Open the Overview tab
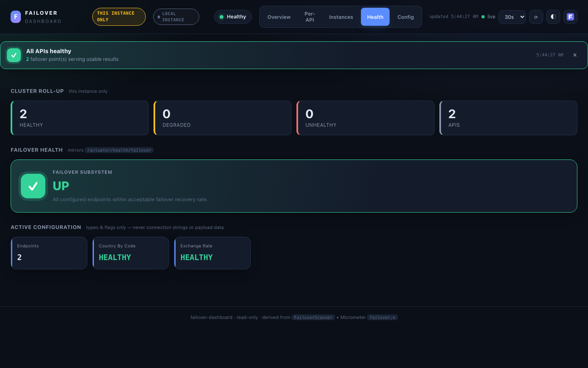Image resolution: width=588 pixels, height=368 pixels. tap(279, 17)
